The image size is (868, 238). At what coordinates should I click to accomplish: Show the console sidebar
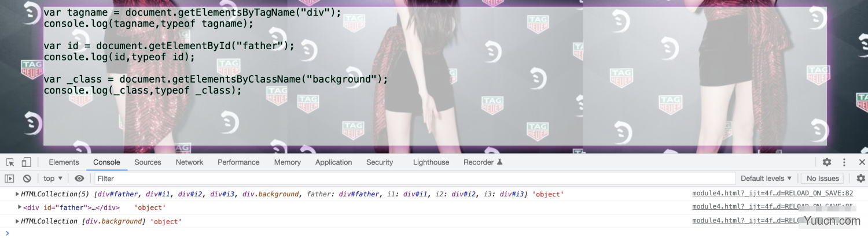(x=9, y=178)
